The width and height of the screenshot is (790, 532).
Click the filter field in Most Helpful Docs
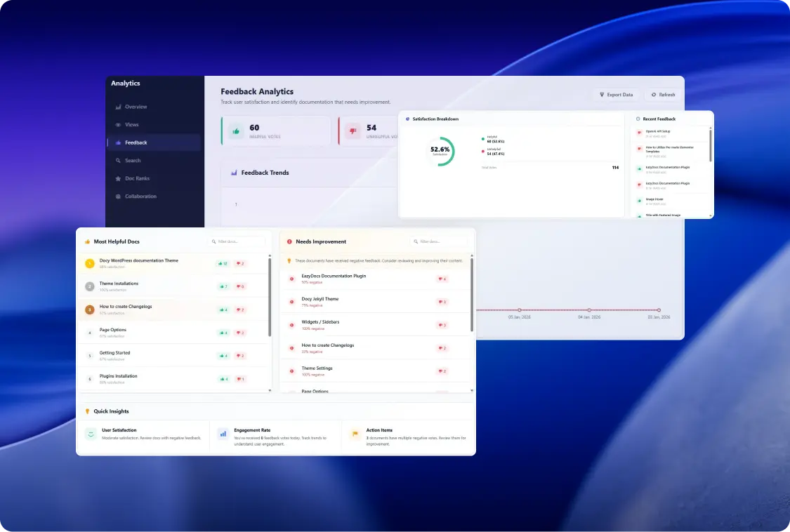237,241
